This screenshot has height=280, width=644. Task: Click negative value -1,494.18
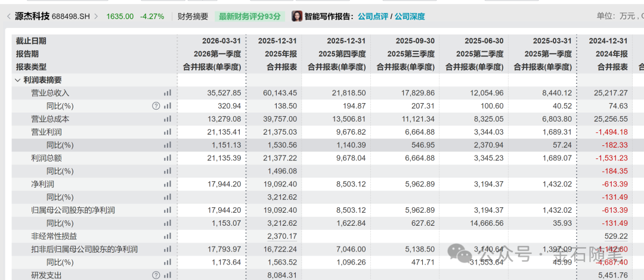613,132
